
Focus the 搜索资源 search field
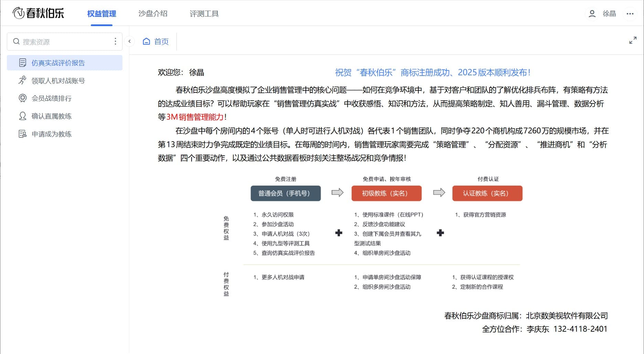click(x=65, y=42)
